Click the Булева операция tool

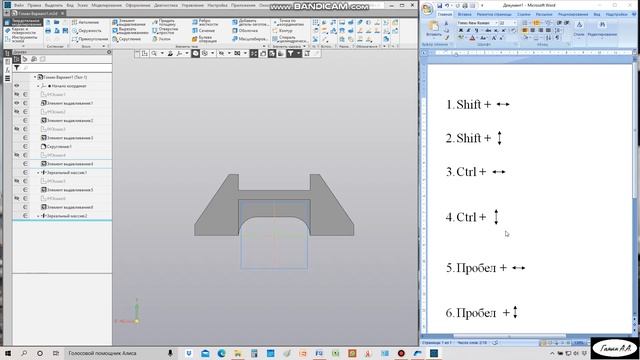pos(204,39)
